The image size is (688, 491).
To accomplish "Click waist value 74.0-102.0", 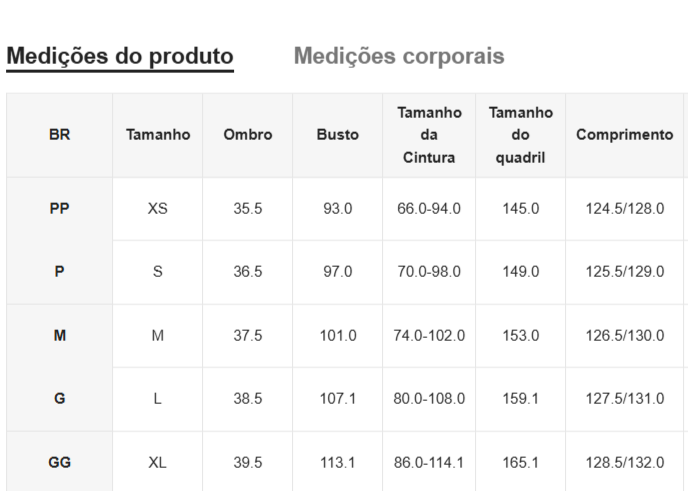I will point(429,336).
